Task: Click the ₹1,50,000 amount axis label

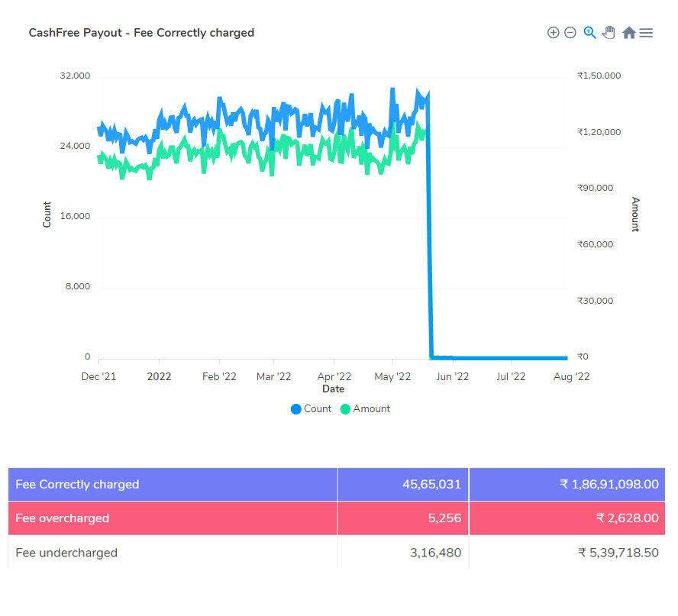Action: pos(599,76)
